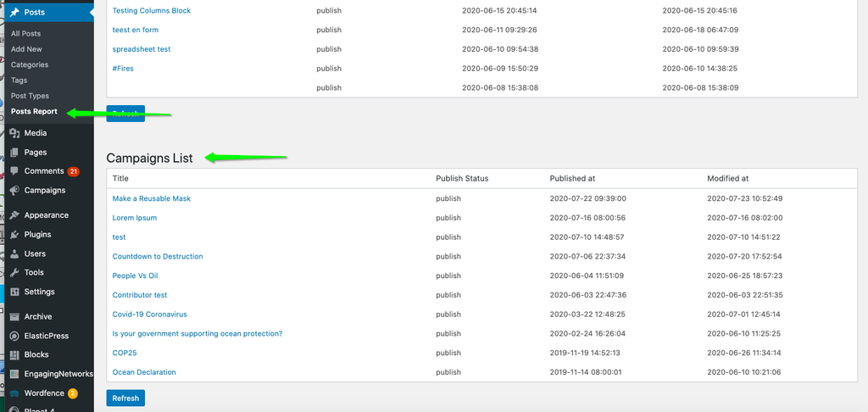Open the Settings menu label
868x412 pixels.
[x=39, y=292]
